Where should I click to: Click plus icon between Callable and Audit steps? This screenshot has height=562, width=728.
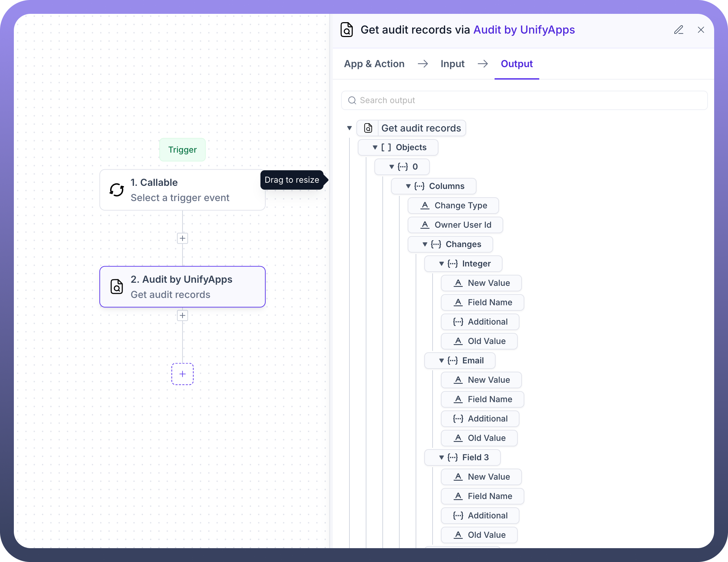(183, 238)
